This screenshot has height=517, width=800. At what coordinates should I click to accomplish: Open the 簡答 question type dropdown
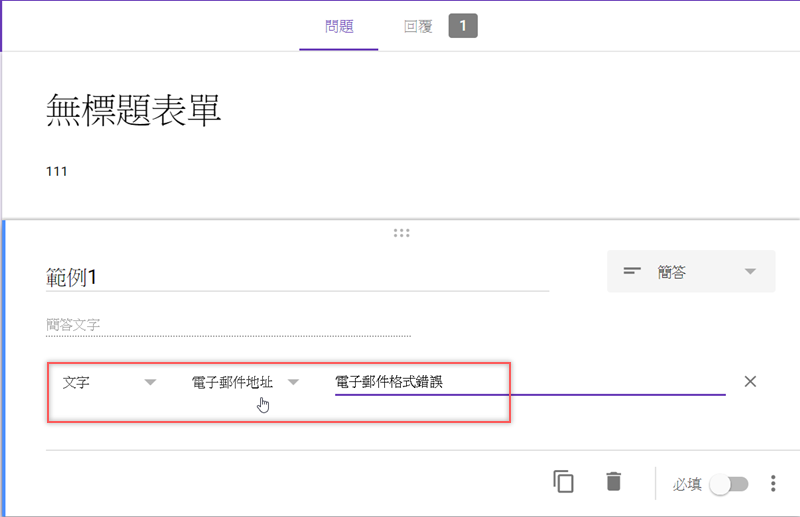tap(691, 272)
